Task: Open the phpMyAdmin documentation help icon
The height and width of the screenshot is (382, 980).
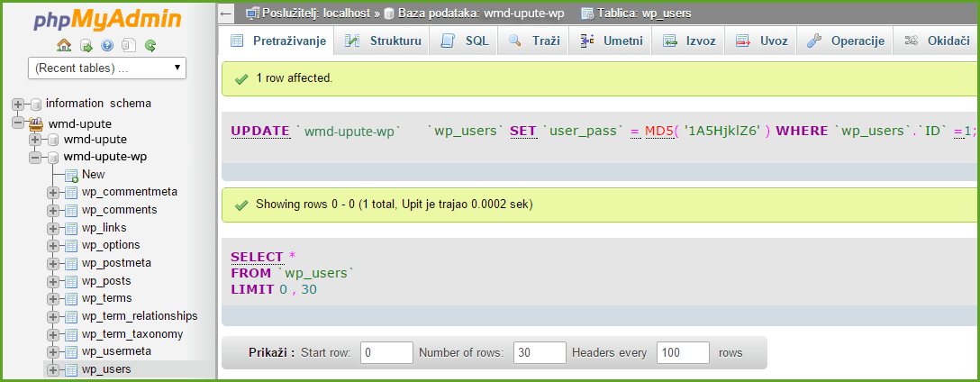Action: (107, 45)
